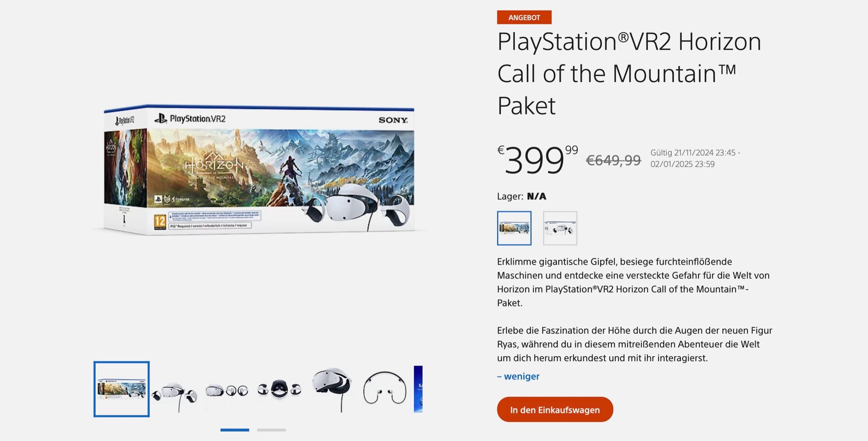Show rear-view headset thumbnail between controllers
The height and width of the screenshot is (441, 868).
(279, 389)
